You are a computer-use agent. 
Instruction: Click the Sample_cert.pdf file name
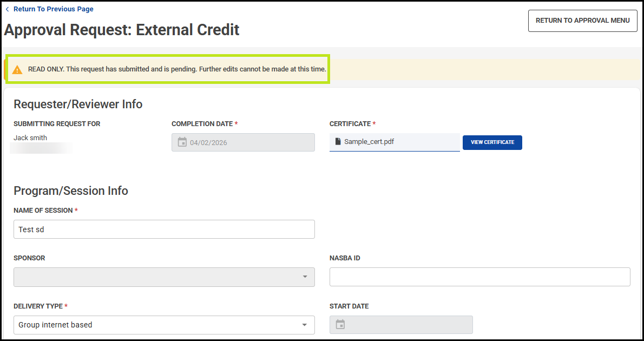[x=369, y=142]
